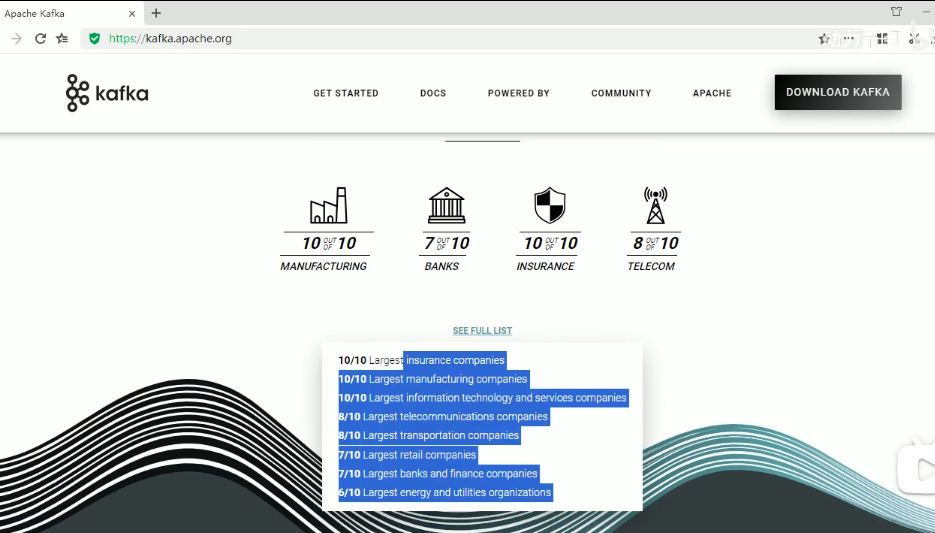Click the '10 out of 10' insurance statistic
The image size is (935, 533).
pyautogui.click(x=550, y=243)
